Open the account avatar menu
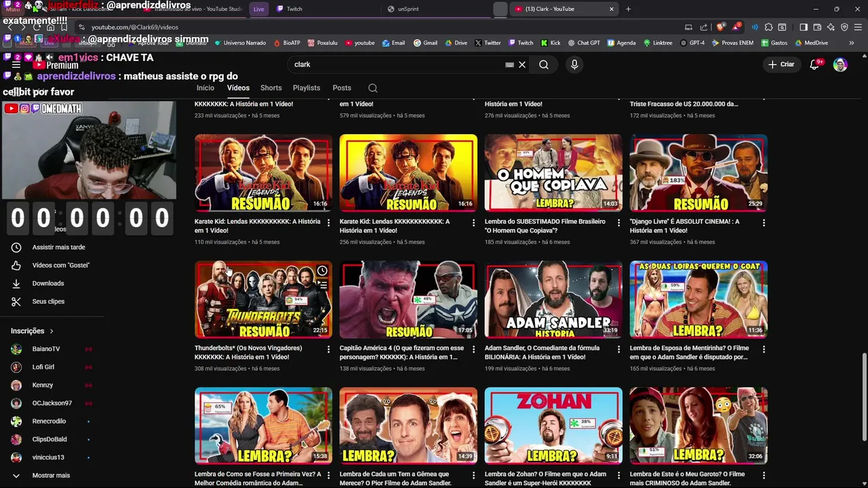The height and width of the screenshot is (488, 868). (x=840, y=64)
